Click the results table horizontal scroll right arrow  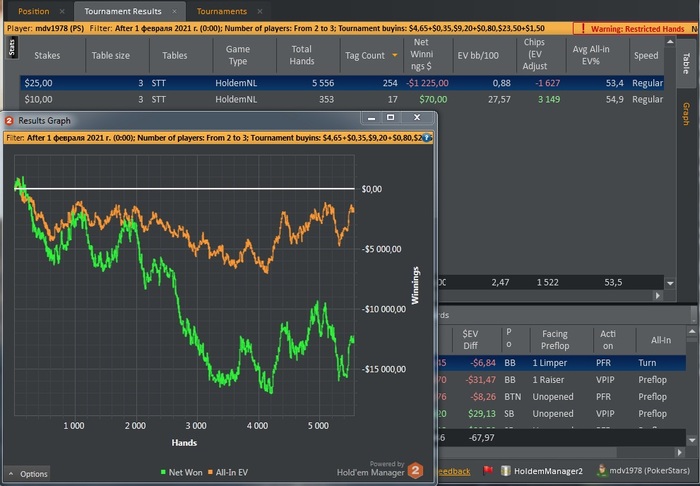click(658, 295)
